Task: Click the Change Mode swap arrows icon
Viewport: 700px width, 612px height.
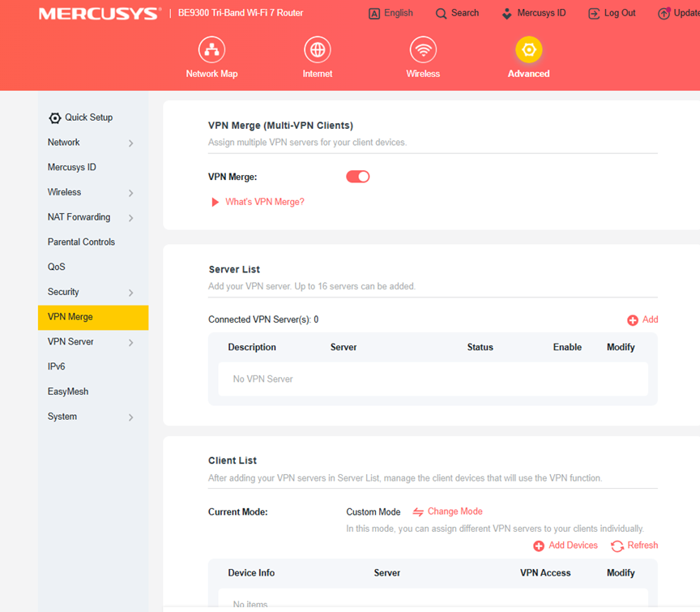Action: (418, 512)
